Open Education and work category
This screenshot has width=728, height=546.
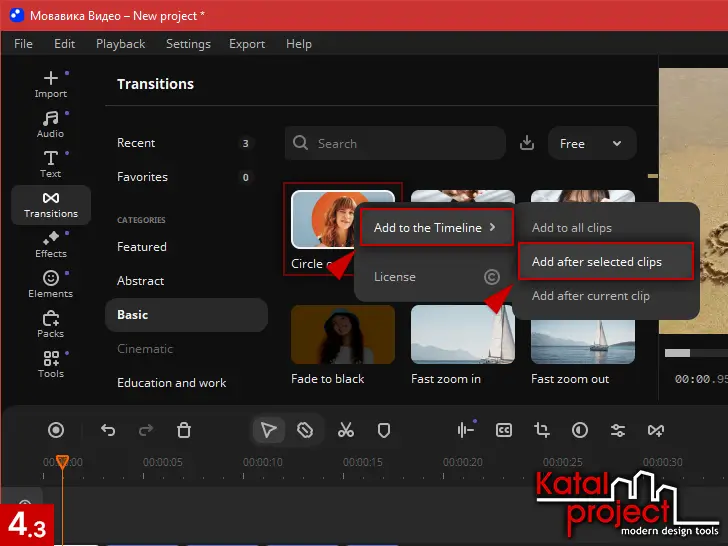(171, 383)
